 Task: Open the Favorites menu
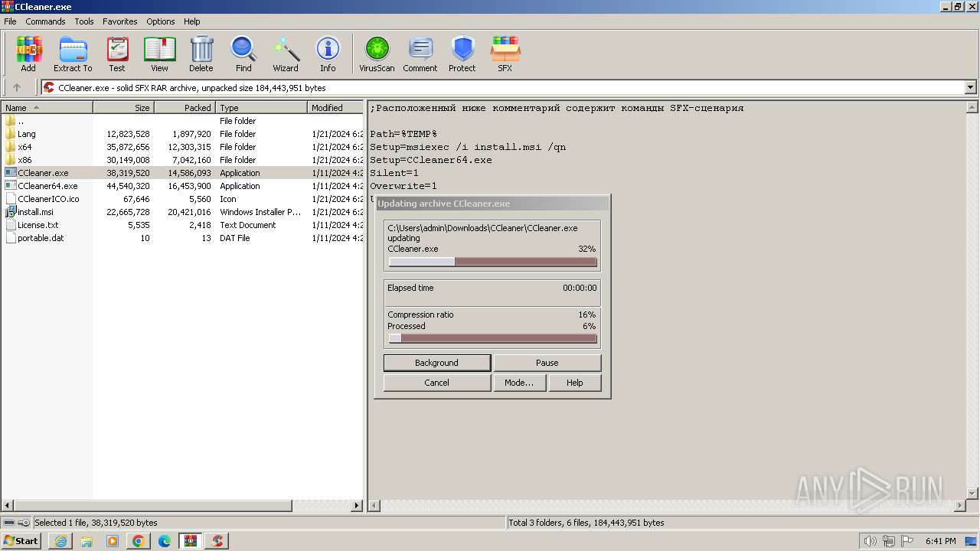coord(120,21)
